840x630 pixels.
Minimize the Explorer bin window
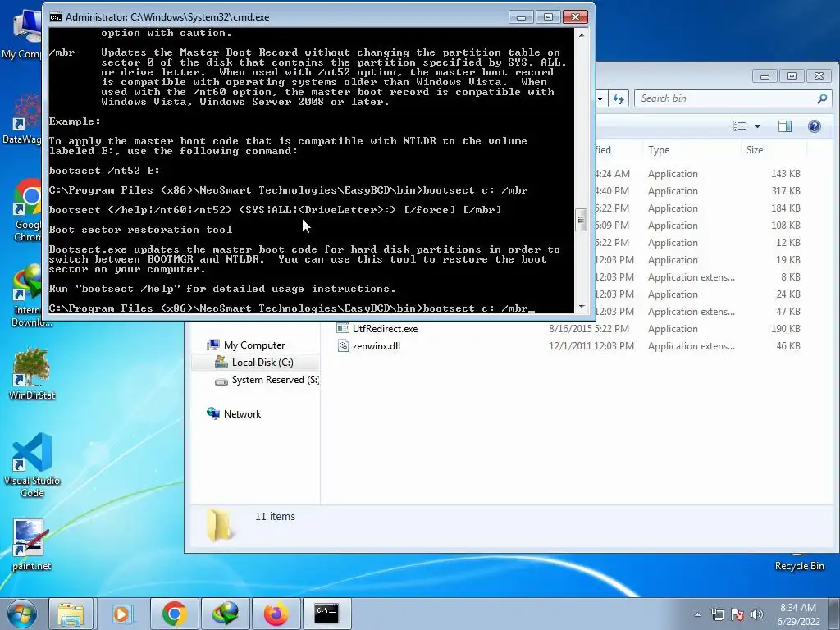[x=765, y=76]
